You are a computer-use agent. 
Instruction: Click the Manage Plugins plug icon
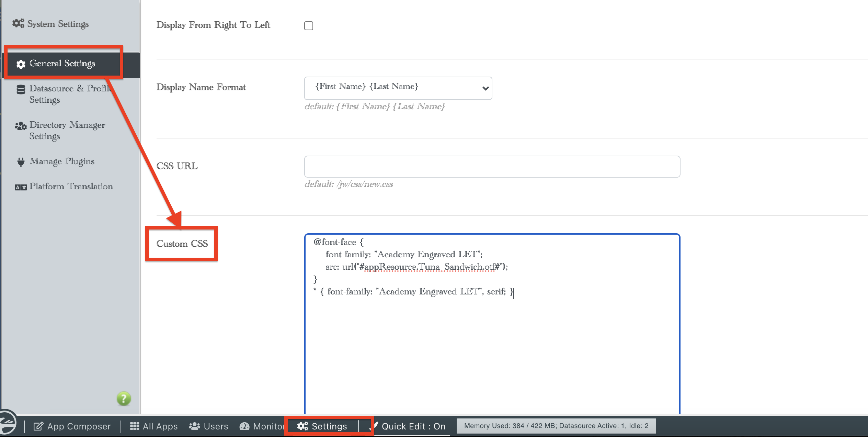pos(21,162)
